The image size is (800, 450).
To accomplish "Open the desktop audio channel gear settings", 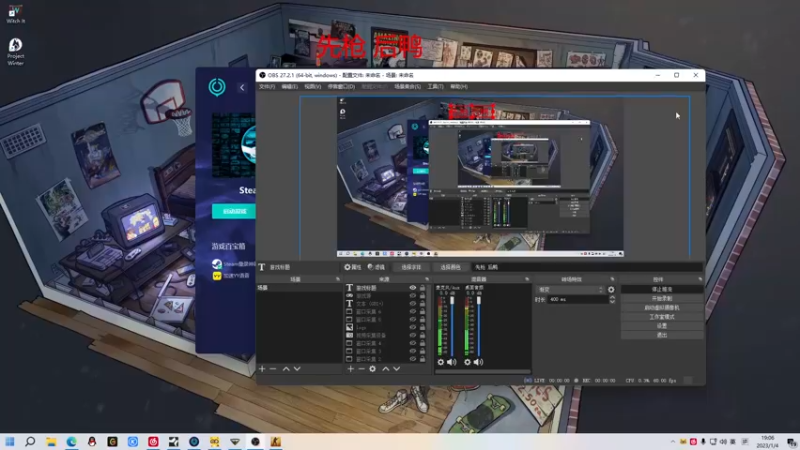I will (467, 362).
